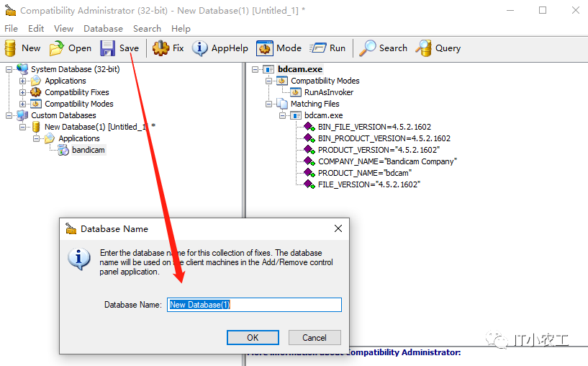Image resolution: width=588 pixels, height=366 pixels.
Task: Click the BIN_FILE_VERSION attribute diamond icon
Action: click(x=309, y=127)
